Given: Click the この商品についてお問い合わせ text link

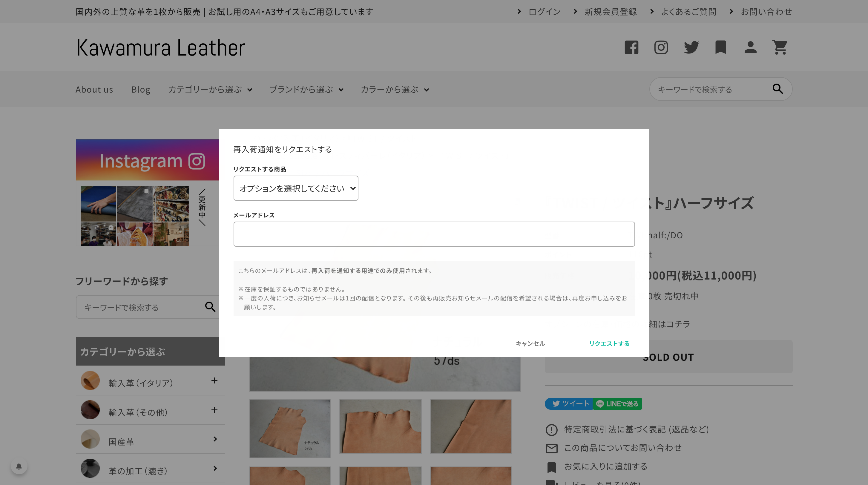Looking at the screenshot, I should pyautogui.click(x=623, y=448).
